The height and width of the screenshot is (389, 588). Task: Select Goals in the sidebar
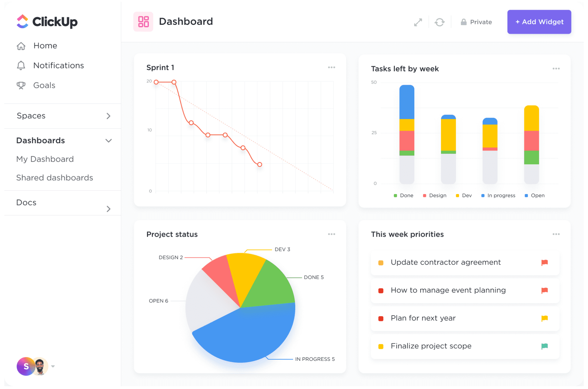(x=44, y=85)
